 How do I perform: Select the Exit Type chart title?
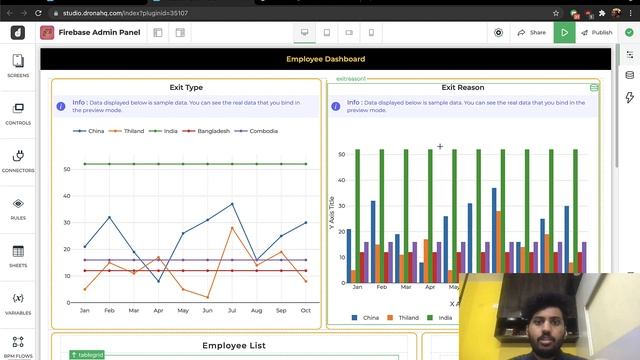[x=186, y=87]
